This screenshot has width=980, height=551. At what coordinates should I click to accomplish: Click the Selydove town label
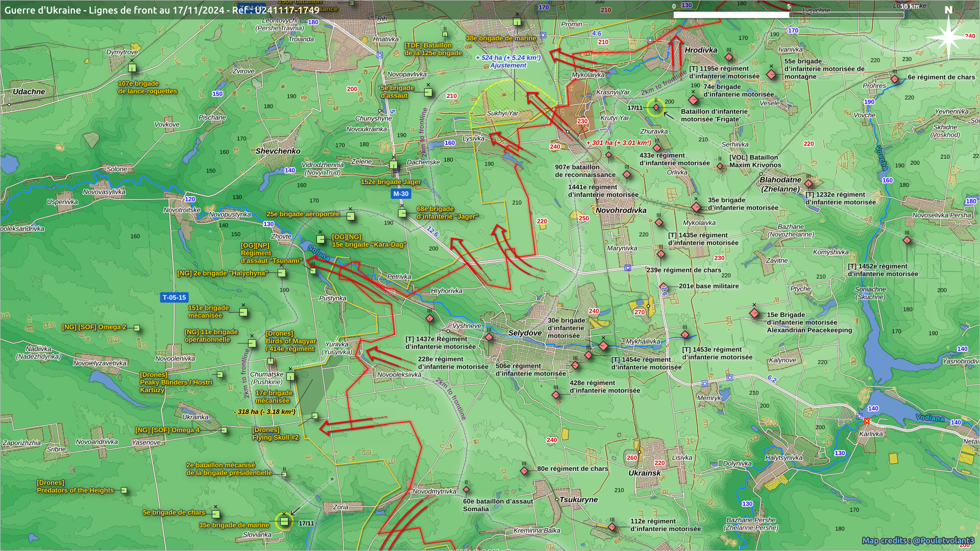[525, 333]
